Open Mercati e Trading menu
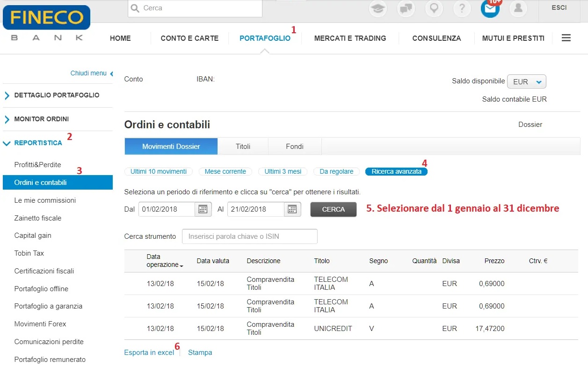The height and width of the screenshot is (368, 588). tap(350, 38)
